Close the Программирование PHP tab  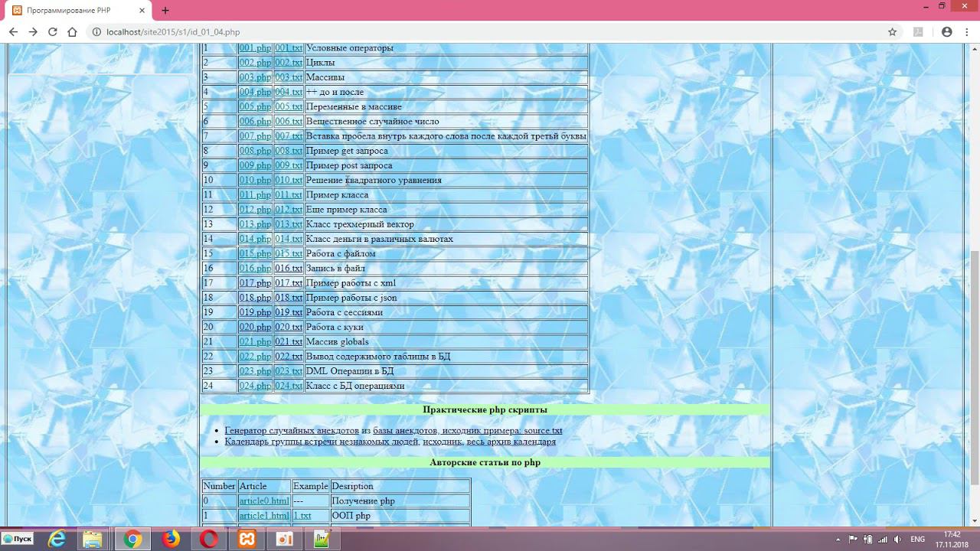coord(142,11)
